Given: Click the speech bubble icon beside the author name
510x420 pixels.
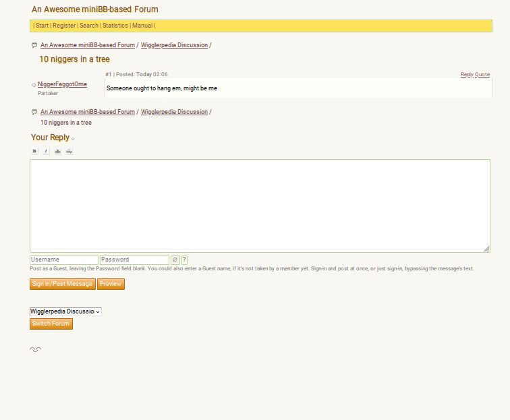Looking at the screenshot, I should click(34, 85).
